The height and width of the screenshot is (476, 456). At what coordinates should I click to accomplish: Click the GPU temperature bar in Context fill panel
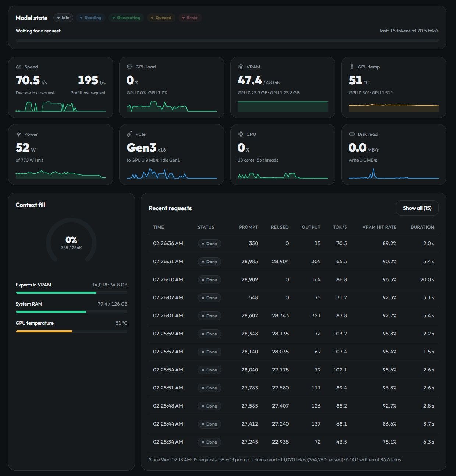point(71,331)
